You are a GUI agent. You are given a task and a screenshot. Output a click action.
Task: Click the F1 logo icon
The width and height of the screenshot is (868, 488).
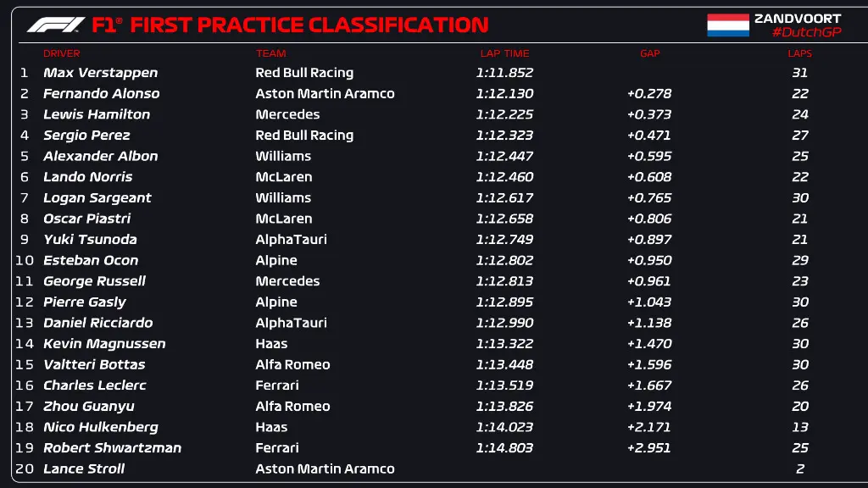pyautogui.click(x=56, y=25)
